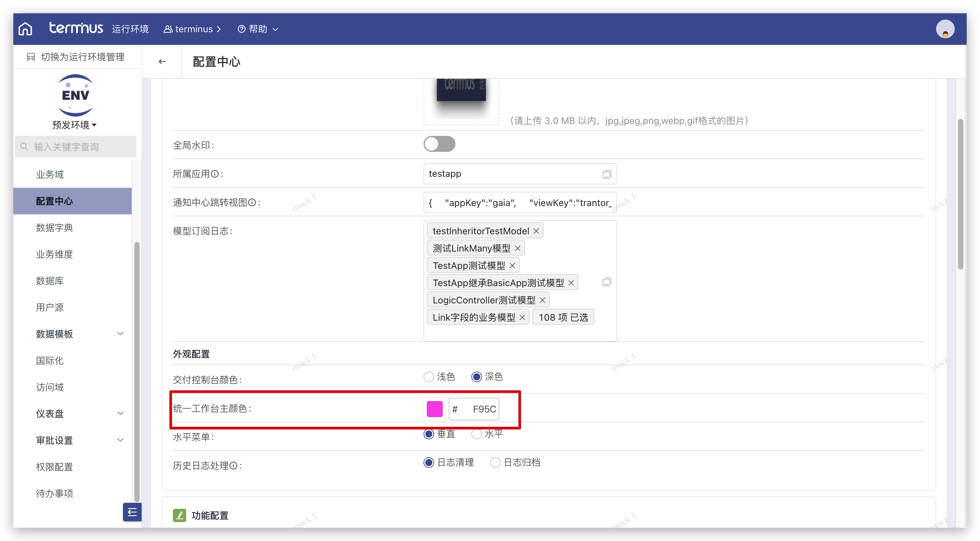This screenshot has height=541, width=980.
Task: Open the 预发环境 environment dropdown
Action: pyautogui.click(x=74, y=125)
